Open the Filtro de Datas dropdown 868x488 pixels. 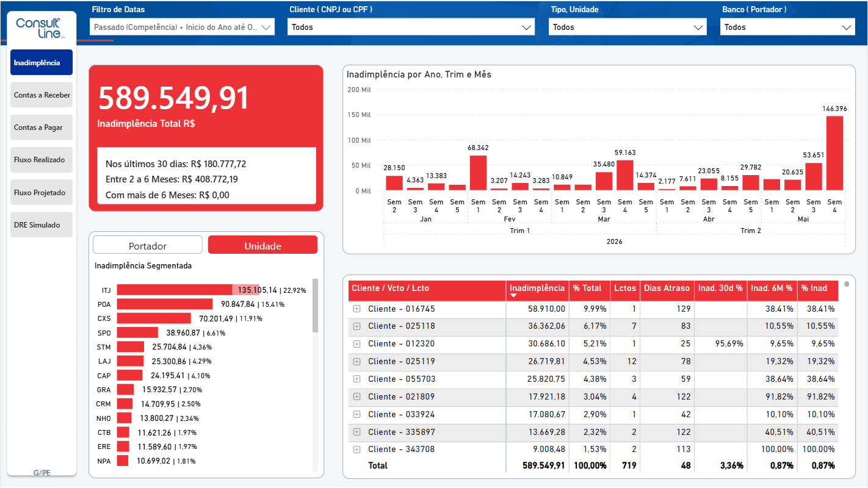point(182,27)
